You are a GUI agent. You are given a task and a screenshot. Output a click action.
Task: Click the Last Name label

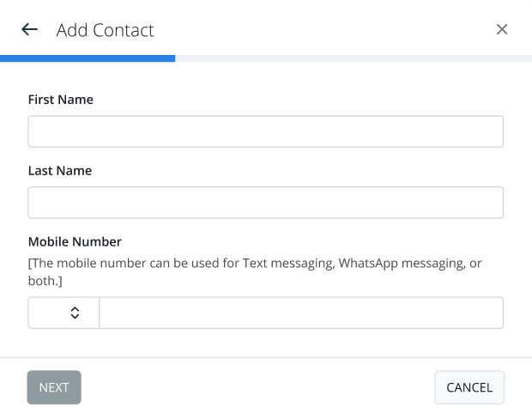click(60, 171)
